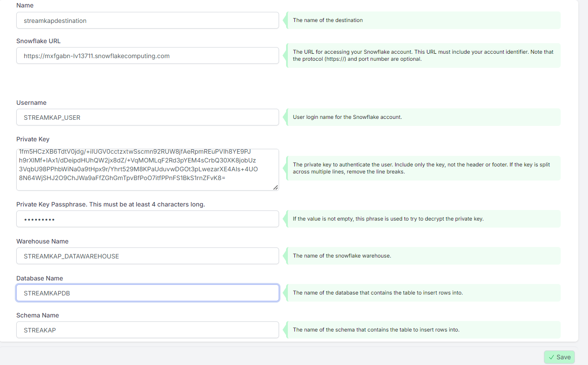Focus the Snowflake URL field
This screenshot has height=365, width=588.
[x=147, y=55]
